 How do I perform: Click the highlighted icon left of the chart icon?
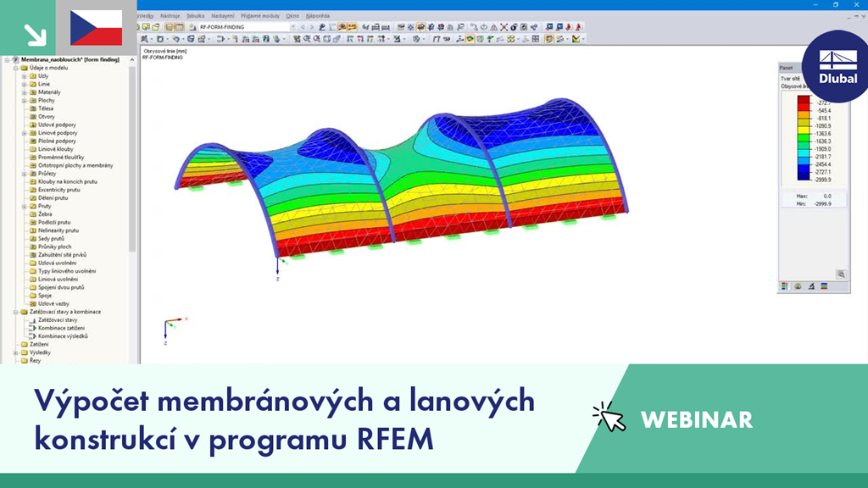coord(549,39)
